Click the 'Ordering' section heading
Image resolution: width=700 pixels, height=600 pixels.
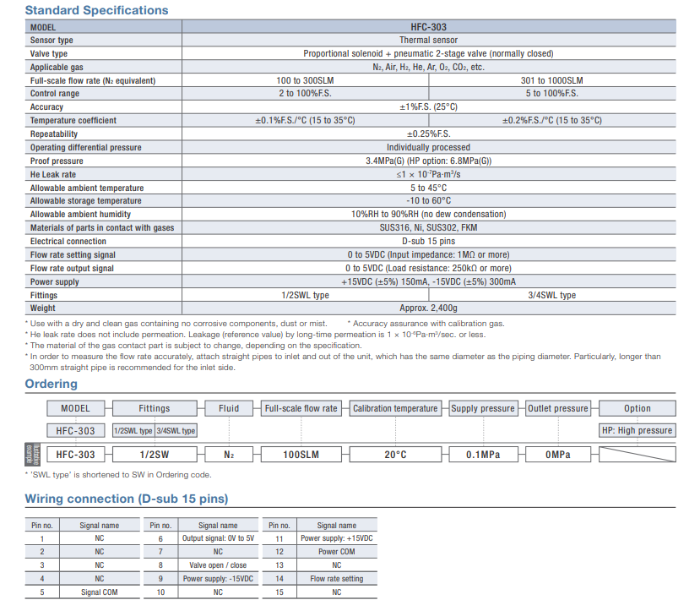[x=52, y=384]
